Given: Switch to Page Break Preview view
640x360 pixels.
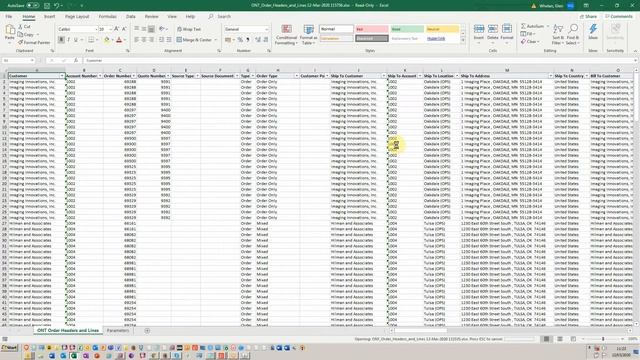Looking at the screenshot, I should coord(573,339).
